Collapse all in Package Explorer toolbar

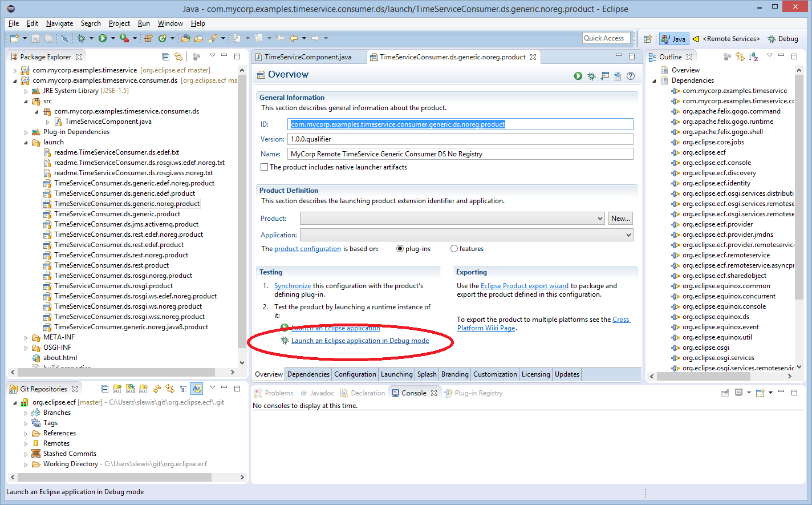point(165,56)
